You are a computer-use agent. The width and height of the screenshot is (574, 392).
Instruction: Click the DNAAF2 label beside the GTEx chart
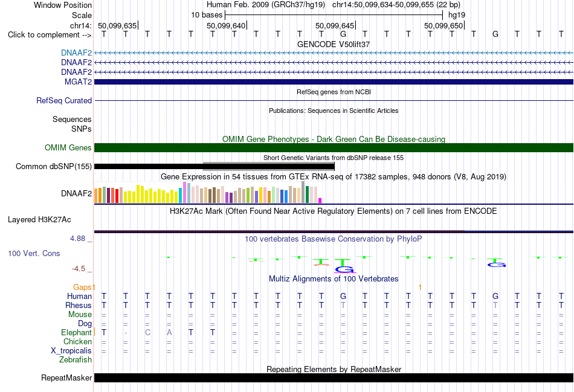[77, 193]
